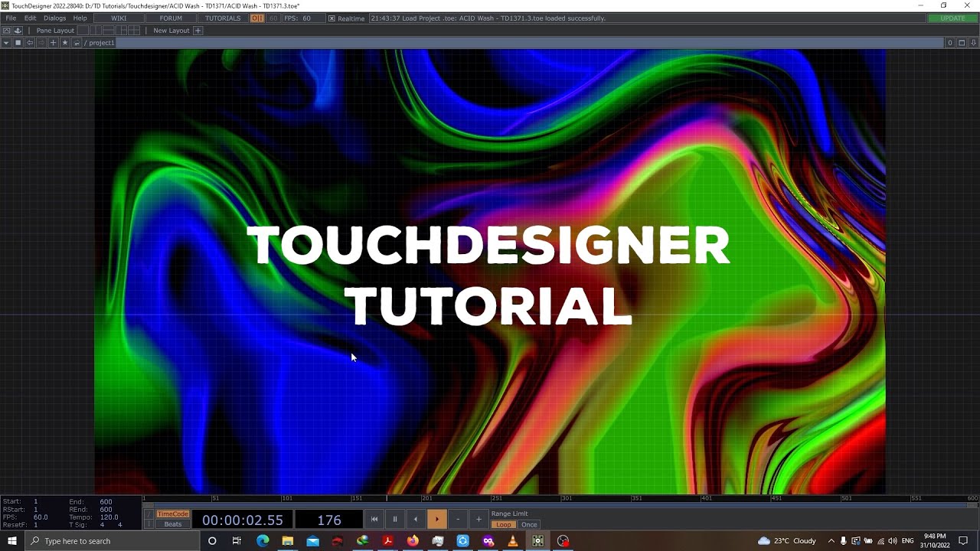Click the maximize pane icon at right of pane bar
Image resolution: width=980 pixels, height=551 pixels.
962,43
